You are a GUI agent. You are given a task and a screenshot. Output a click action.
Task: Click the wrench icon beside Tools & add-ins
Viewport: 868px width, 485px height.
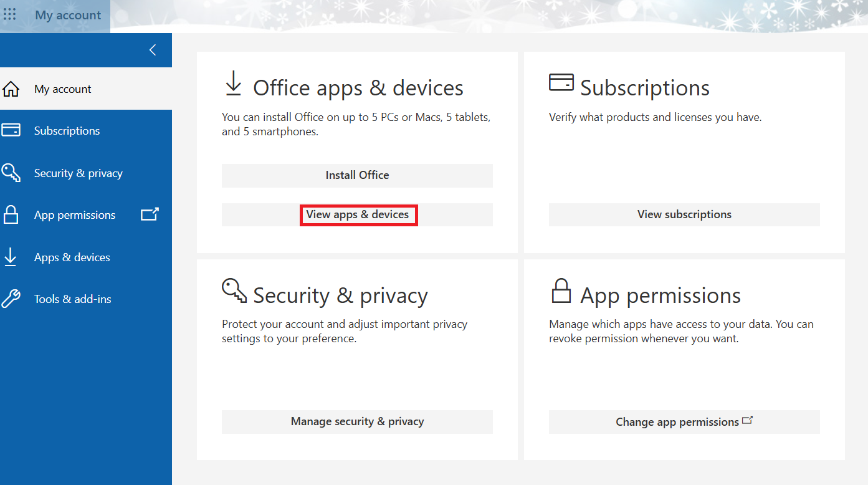coord(11,299)
